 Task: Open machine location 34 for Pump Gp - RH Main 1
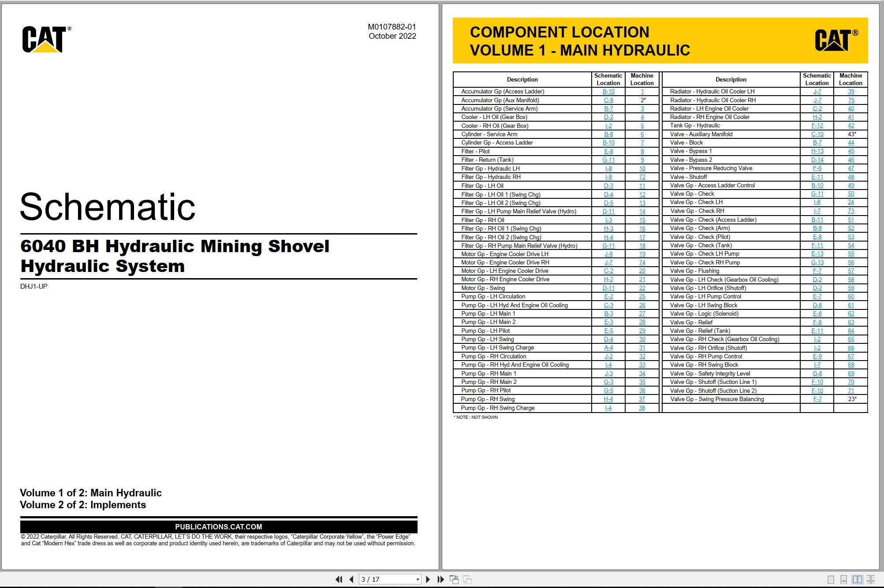(642, 373)
